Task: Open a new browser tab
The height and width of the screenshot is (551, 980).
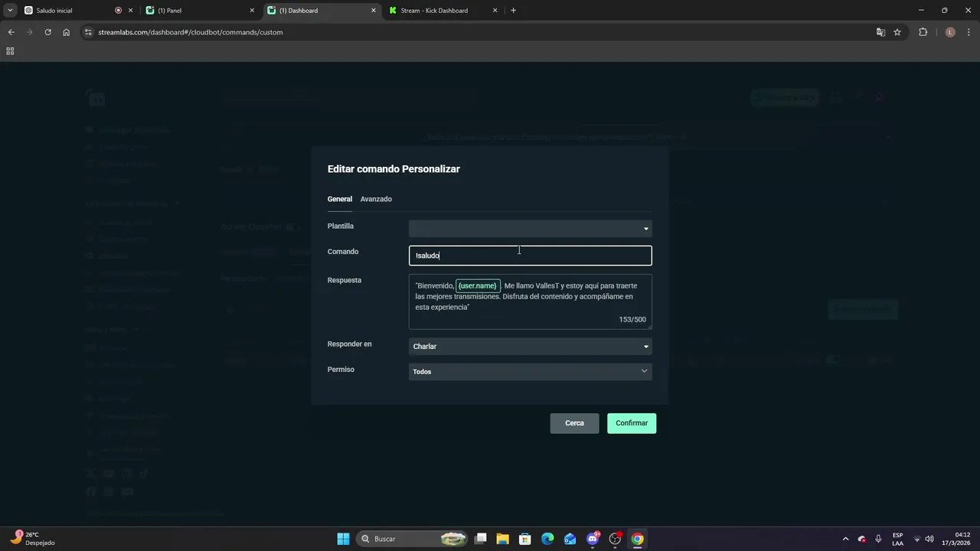Action: click(x=513, y=11)
